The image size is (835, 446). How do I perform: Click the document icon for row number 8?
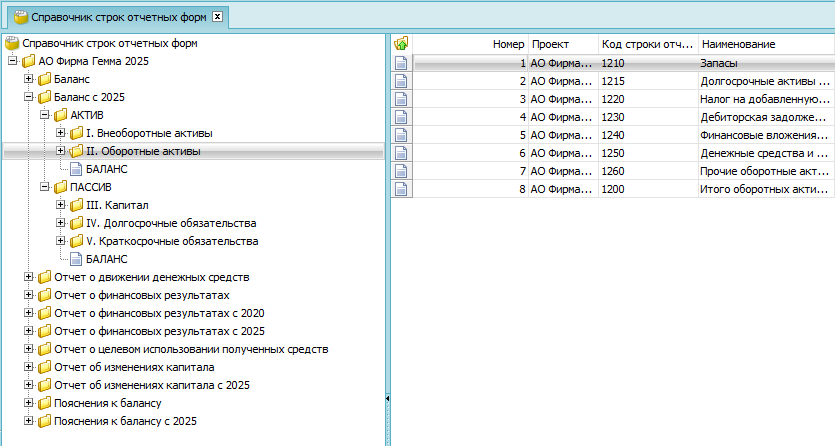click(402, 189)
